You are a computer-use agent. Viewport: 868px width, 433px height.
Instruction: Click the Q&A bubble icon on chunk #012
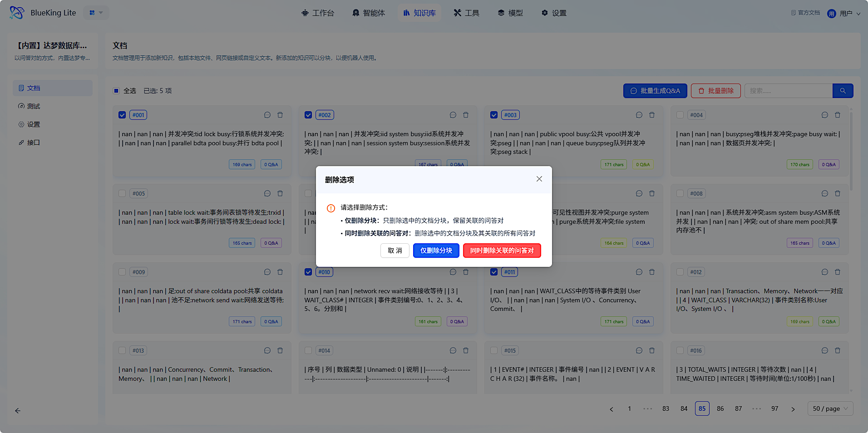pos(825,272)
